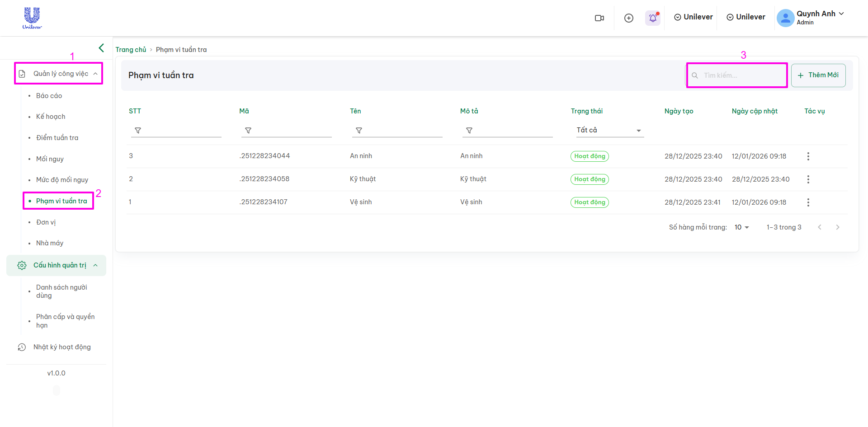
Task: Open actions menu for Vệ sinh row
Action: point(808,202)
